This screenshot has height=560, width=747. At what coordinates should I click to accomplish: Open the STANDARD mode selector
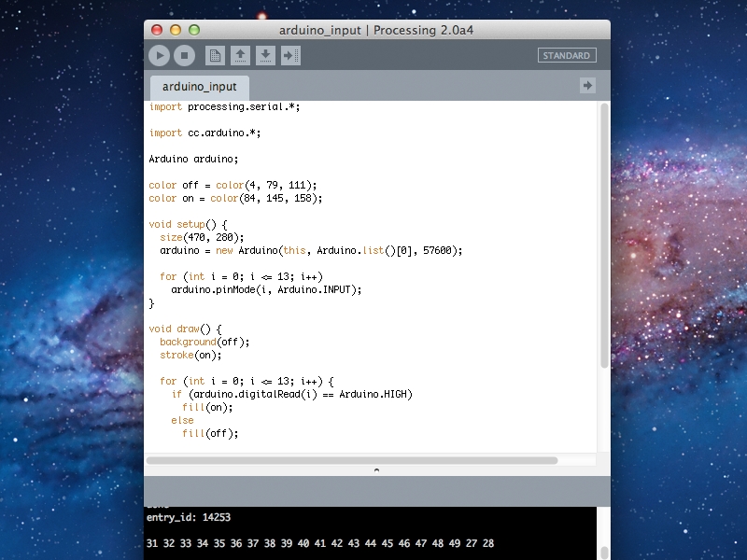pos(567,55)
